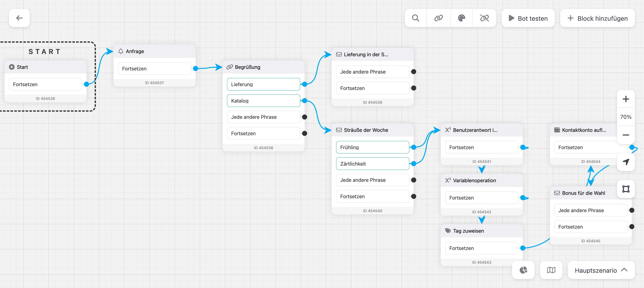Open the search magnifier tool

coord(415,18)
